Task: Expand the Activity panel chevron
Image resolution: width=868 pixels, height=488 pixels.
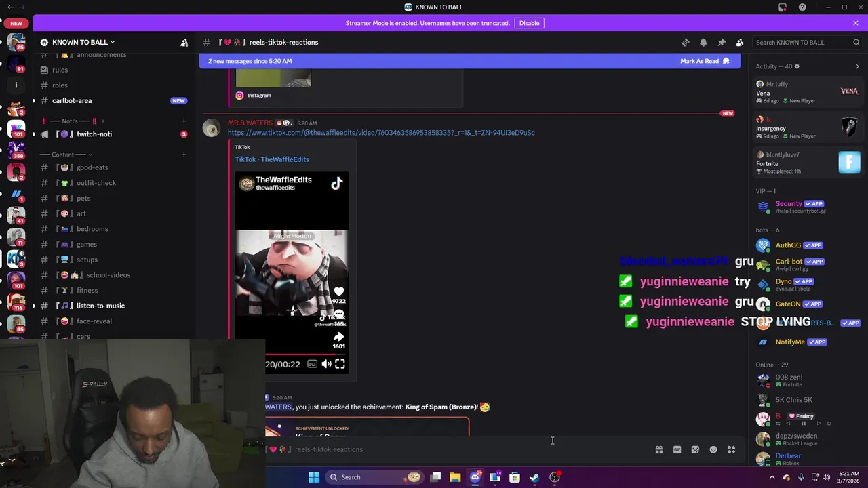Action: [x=857, y=66]
